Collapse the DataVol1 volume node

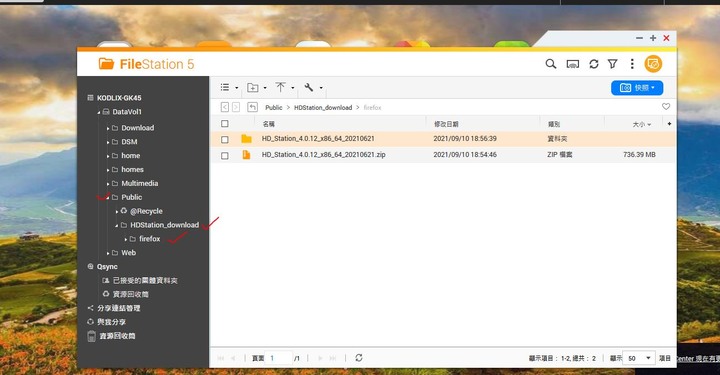click(99, 112)
